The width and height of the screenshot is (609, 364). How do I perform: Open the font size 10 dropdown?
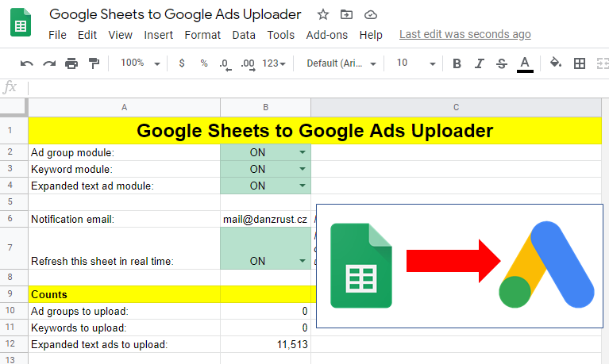(x=415, y=63)
